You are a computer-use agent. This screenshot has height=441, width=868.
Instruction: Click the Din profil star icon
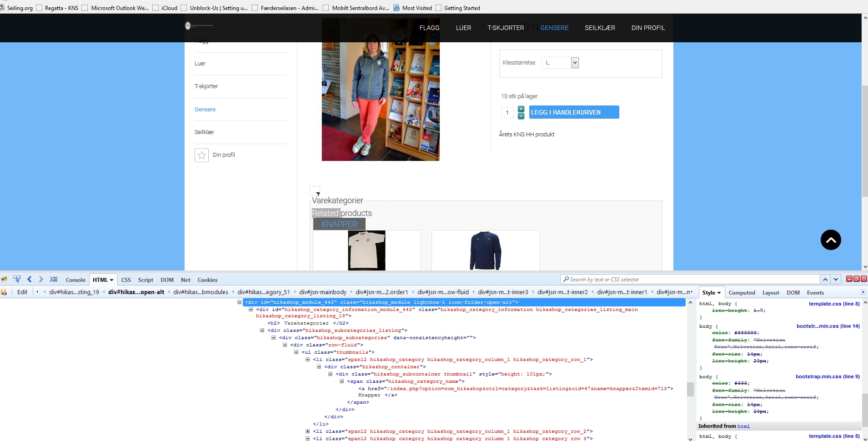201,155
